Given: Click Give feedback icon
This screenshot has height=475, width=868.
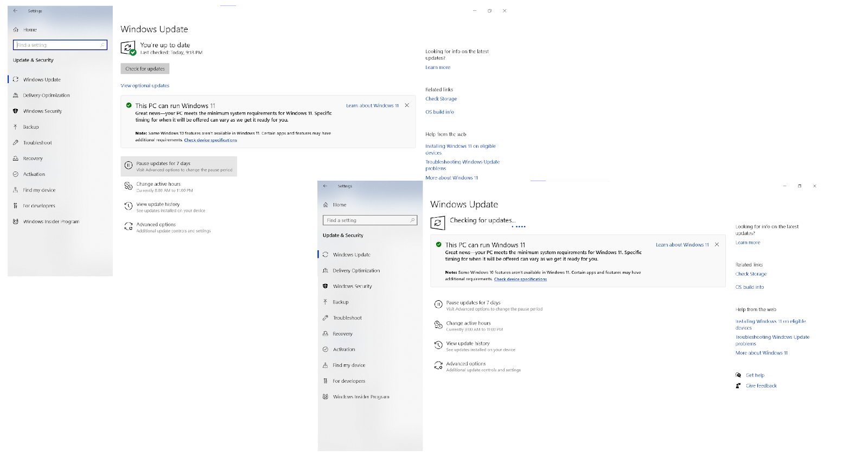Looking at the screenshot, I should click(738, 386).
